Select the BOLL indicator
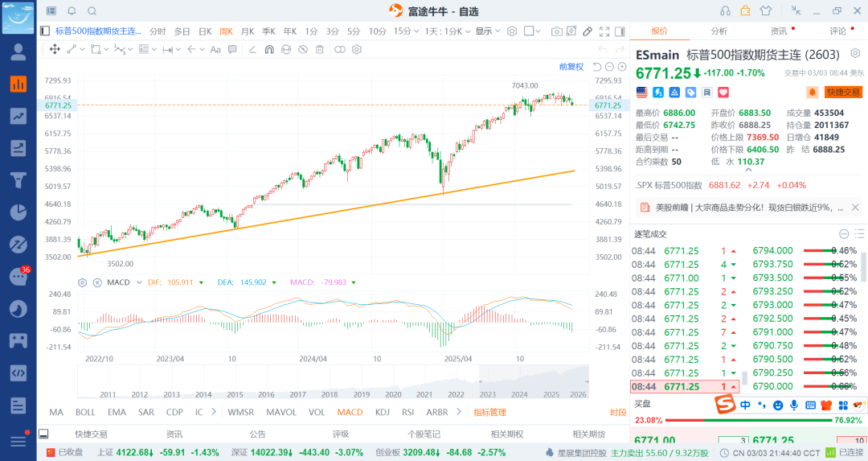868x461 pixels. coord(85,412)
